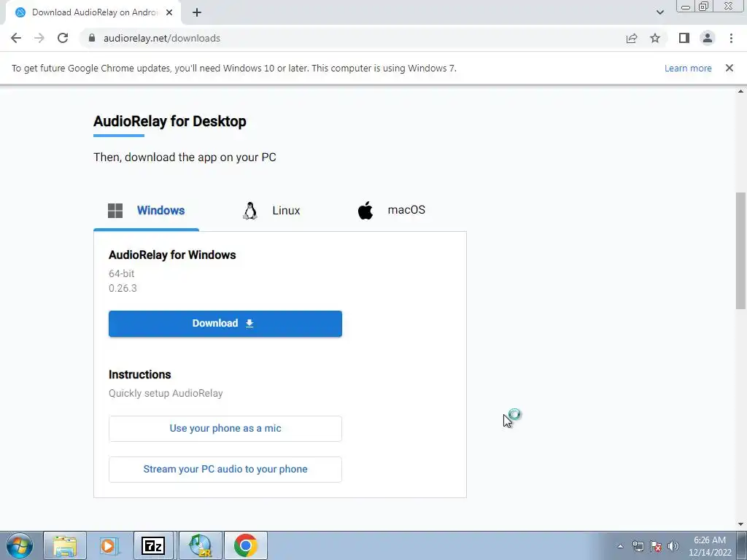Image resolution: width=747 pixels, height=560 pixels.
Task: Close the Download AudioRelay tab
Action: 169,13
